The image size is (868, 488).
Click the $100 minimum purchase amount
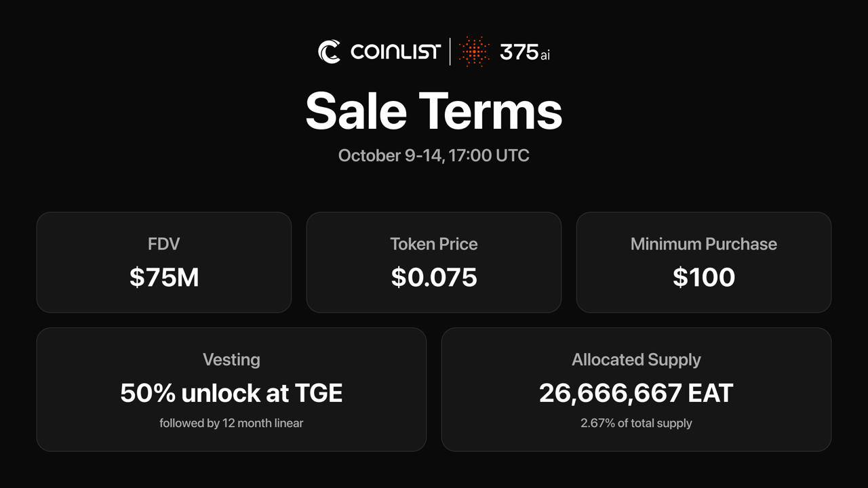(x=704, y=277)
